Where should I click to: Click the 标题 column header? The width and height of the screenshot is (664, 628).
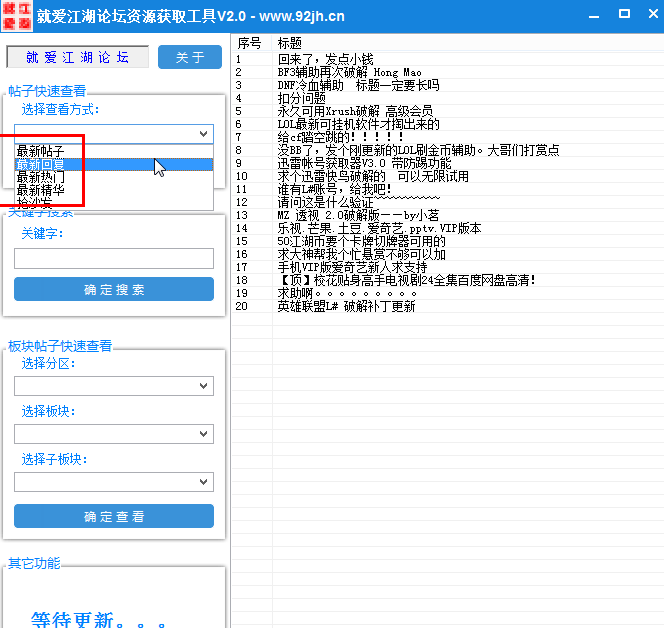[x=468, y=43]
